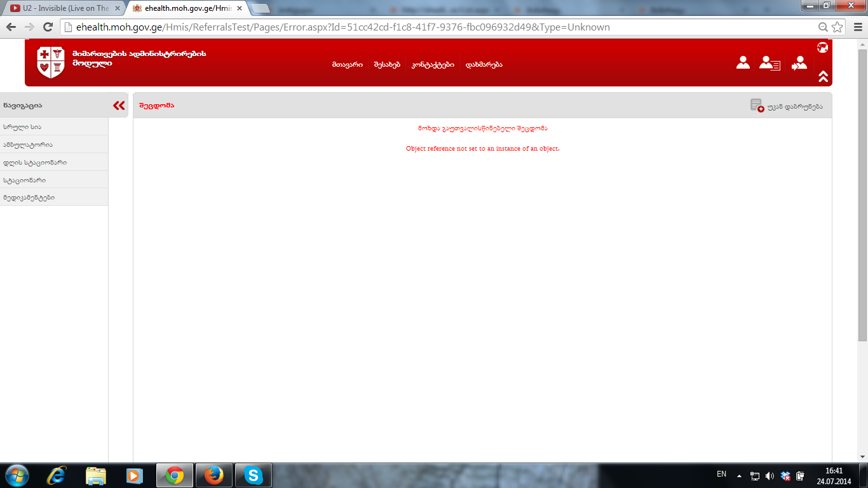Open the მთავარი menu item
This screenshot has height=488, width=868.
pyautogui.click(x=347, y=65)
